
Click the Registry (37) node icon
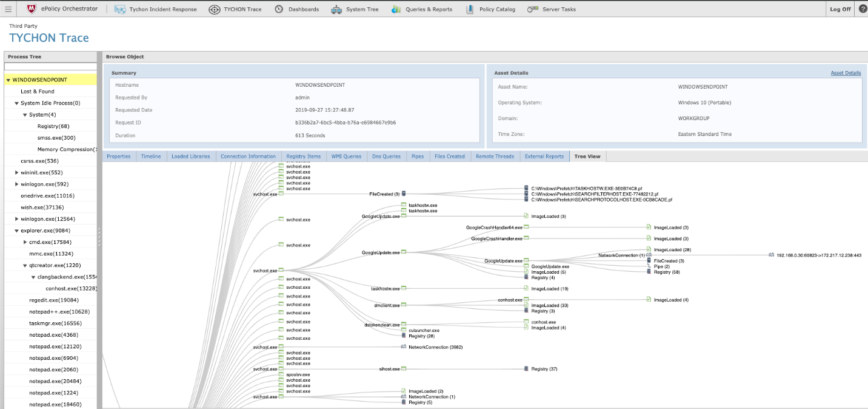(x=526, y=369)
